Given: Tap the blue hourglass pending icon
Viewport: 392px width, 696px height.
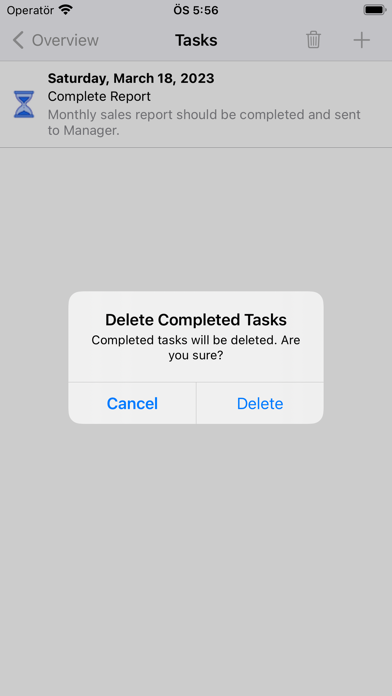Looking at the screenshot, I should point(24,104).
